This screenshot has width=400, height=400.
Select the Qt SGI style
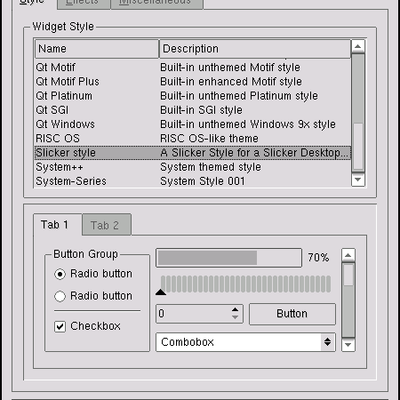[x=193, y=110]
